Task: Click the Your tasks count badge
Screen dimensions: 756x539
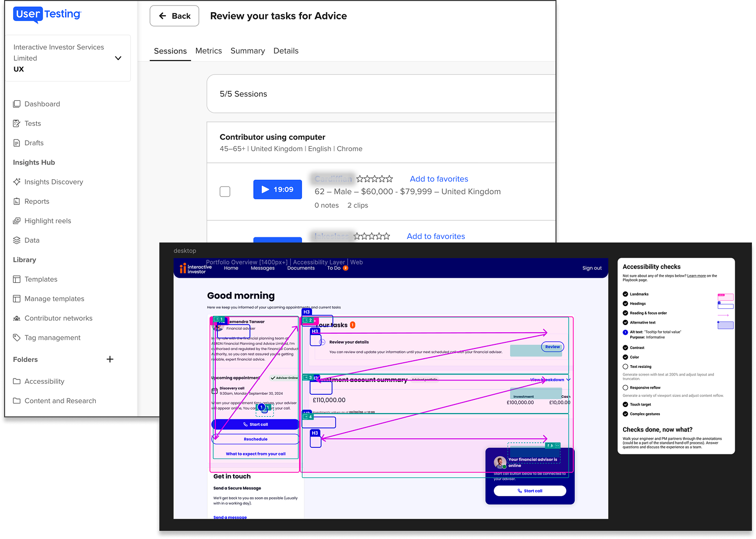Action: point(352,325)
